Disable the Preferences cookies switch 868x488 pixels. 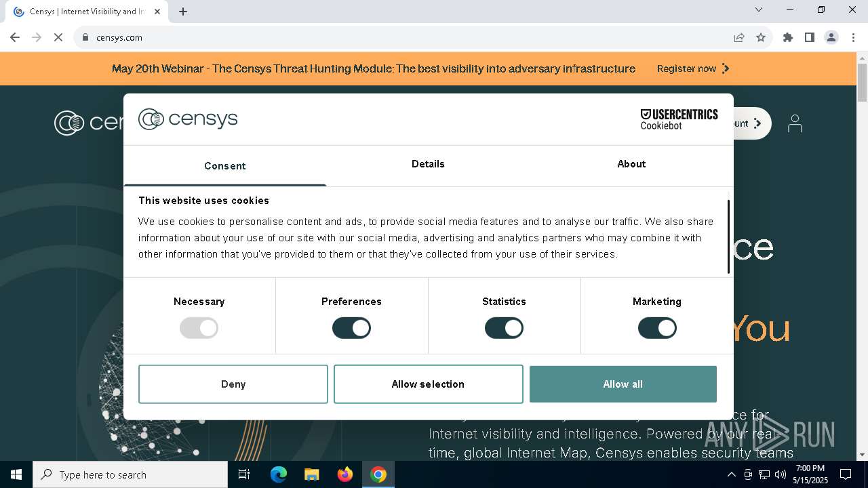[351, 328]
